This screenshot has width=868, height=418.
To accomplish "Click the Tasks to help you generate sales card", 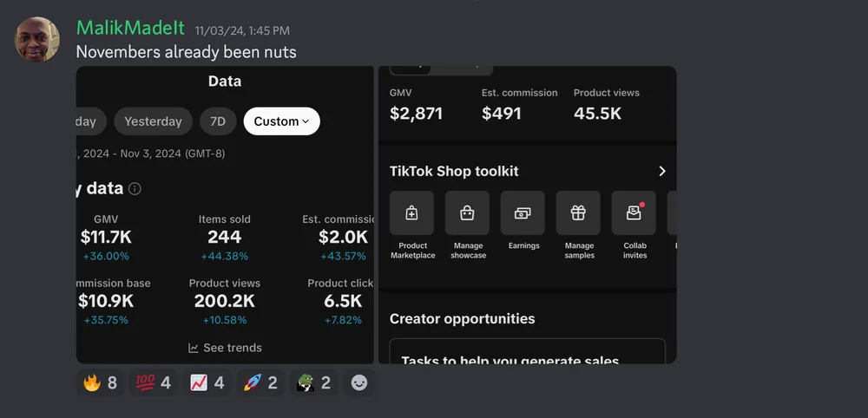I will tap(528, 351).
